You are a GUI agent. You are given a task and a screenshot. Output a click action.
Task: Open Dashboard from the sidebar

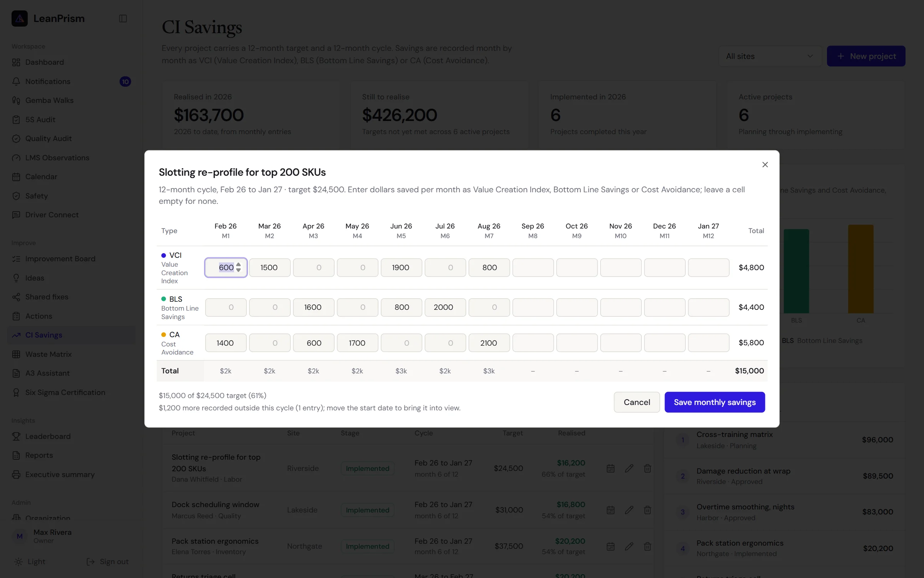[x=71, y=62]
